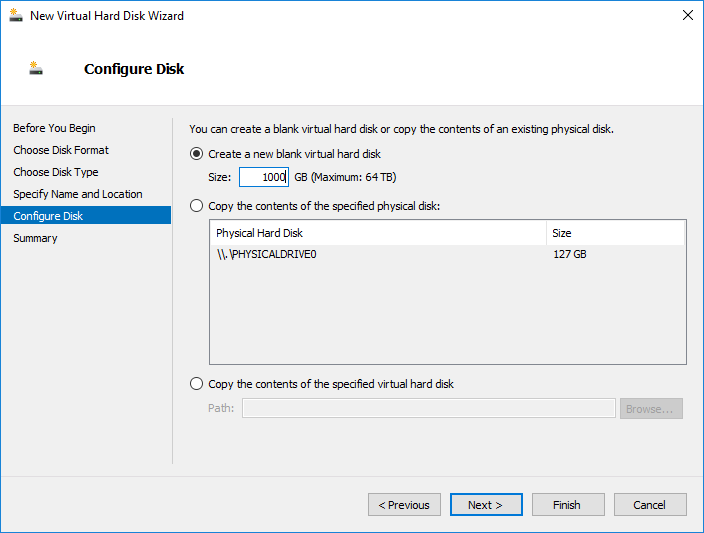
Task: Choose copy contents of specified virtual hard disk
Action: click(197, 384)
